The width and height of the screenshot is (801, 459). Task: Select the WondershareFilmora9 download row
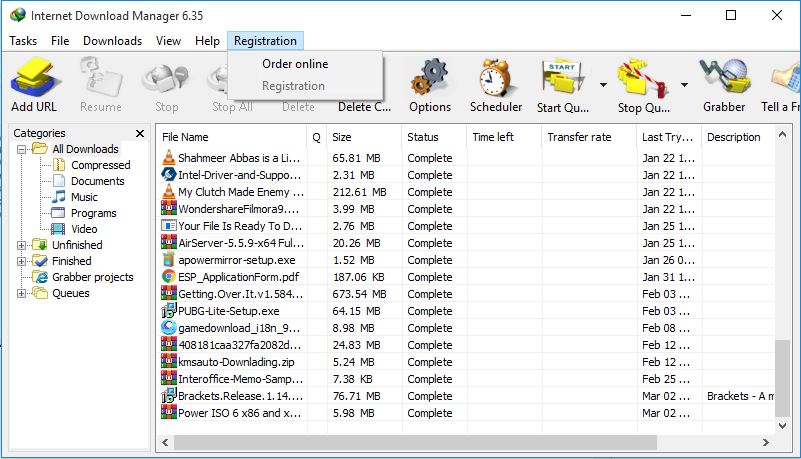click(467, 209)
